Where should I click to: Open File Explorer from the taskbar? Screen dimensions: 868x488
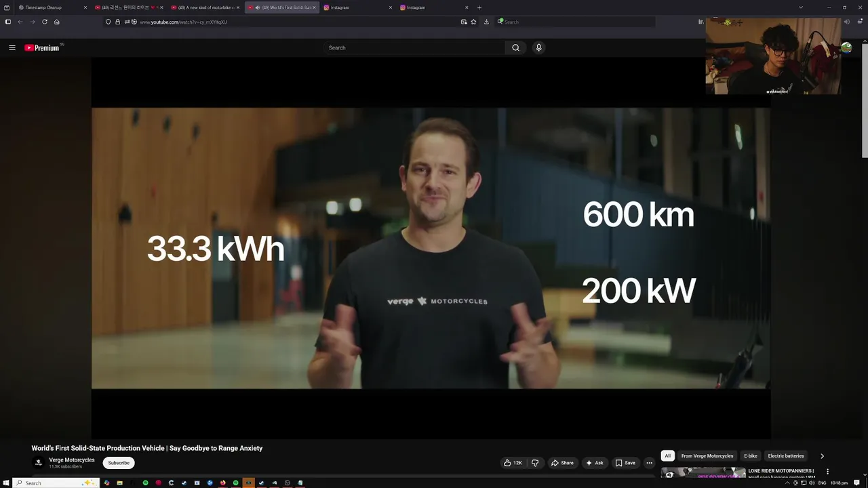[x=119, y=483]
